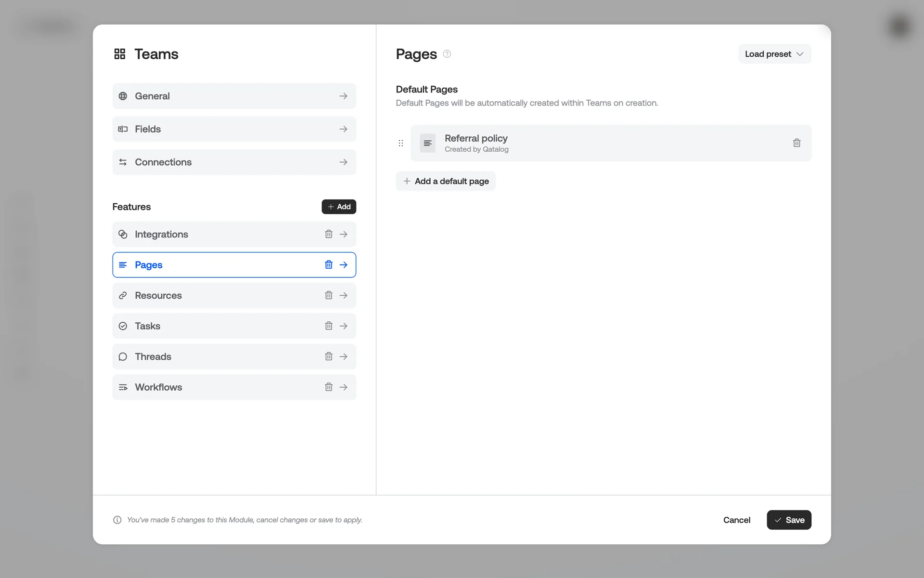
Task: Delete the Threads feature
Action: coord(329,356)
